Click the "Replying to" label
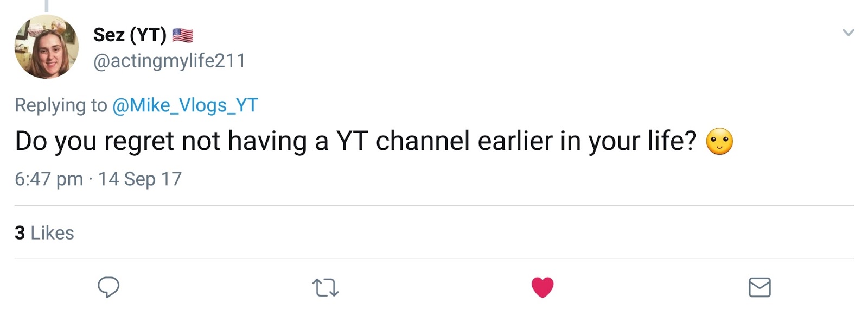Image resolution: width=868 pixels, height=315 pixels. tap(61, 105)
